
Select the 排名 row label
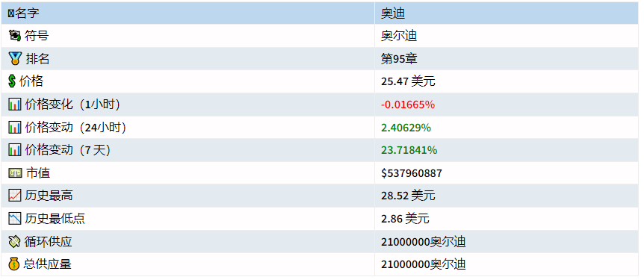(x=38, y=59)
